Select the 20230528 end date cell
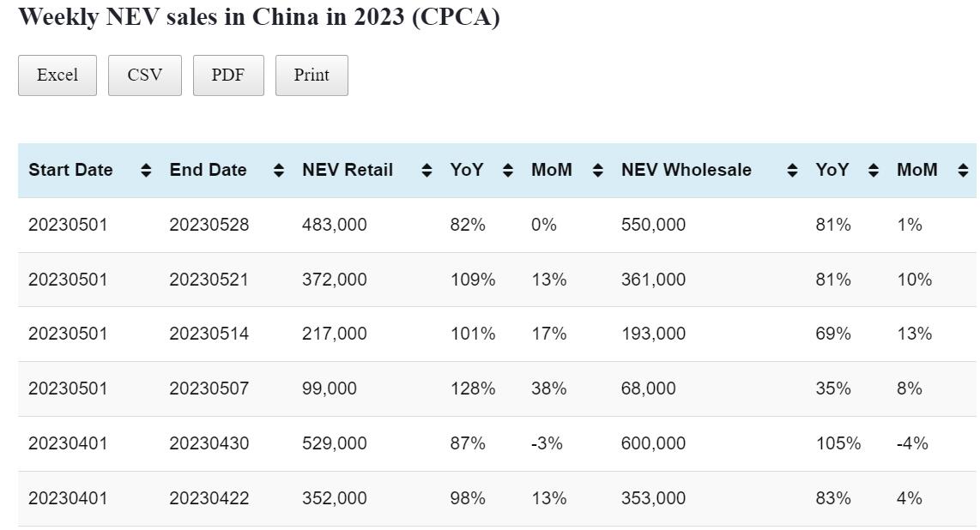The image size is (980, 530). (x=209, y=226)
